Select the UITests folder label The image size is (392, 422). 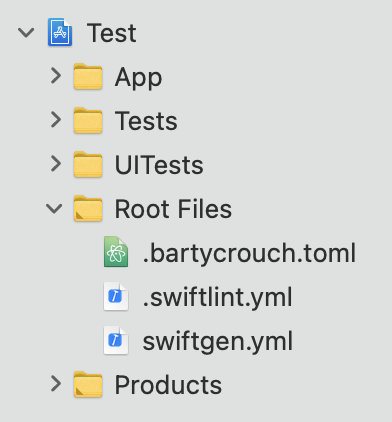[159, 165]
